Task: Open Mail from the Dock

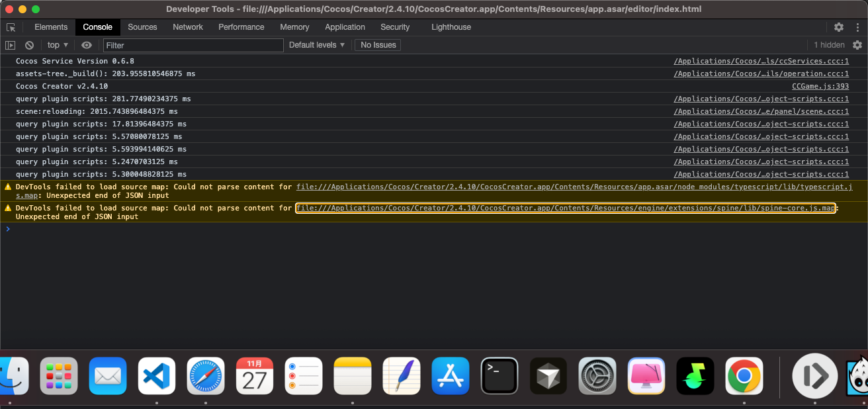Action: [x=108, y=376]
